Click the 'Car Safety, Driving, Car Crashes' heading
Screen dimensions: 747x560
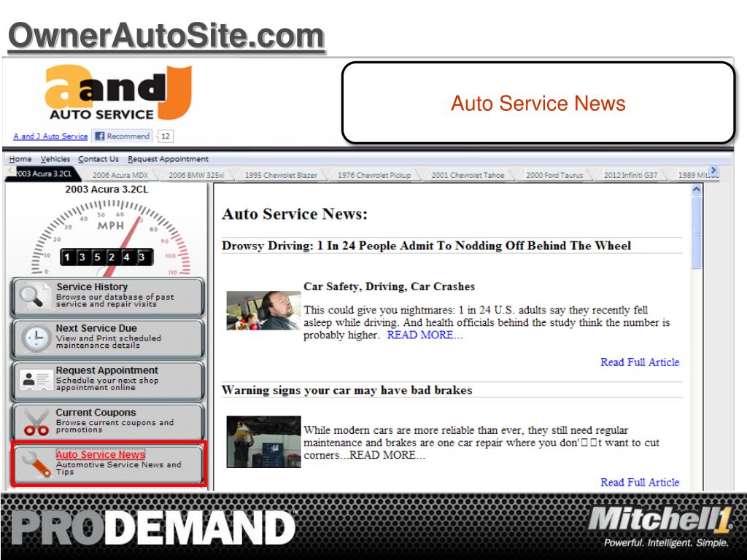point(390,286)
